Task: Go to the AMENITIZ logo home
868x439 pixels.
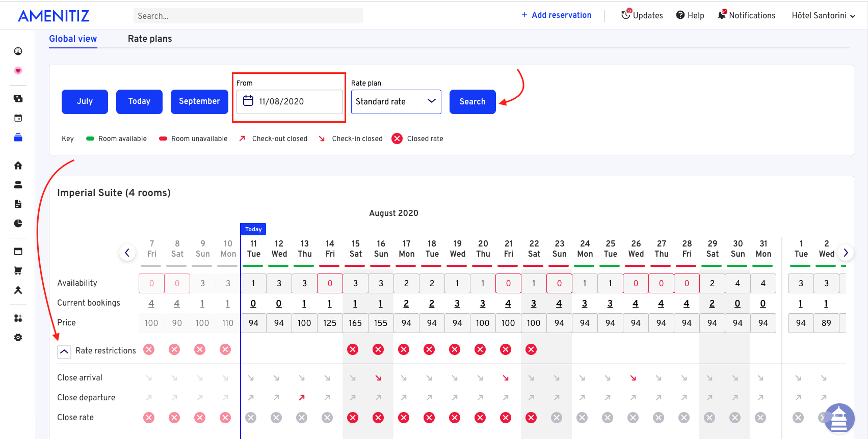Action: [54, 16]
